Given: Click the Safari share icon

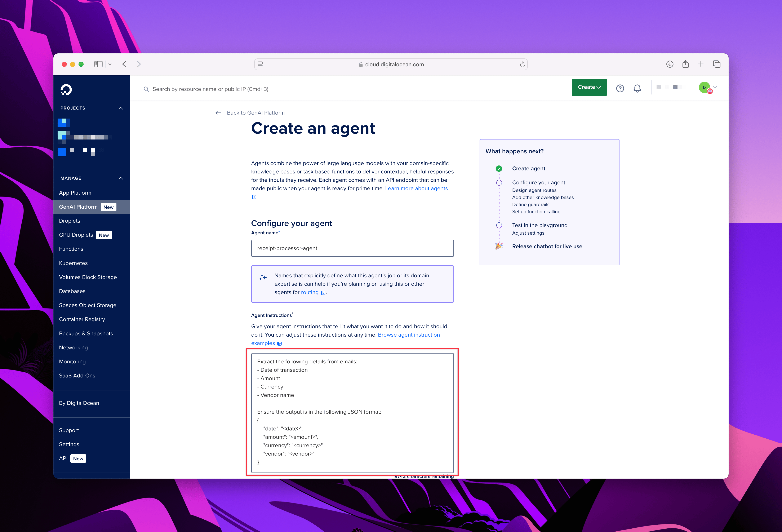Looking at the screenshot, I should [x=685, y=64].
